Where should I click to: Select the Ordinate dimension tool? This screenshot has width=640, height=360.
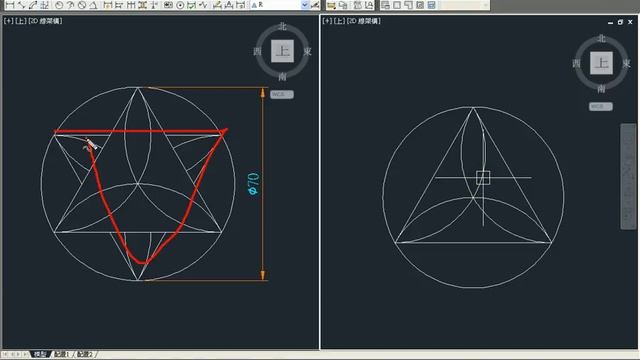[45, 5]
